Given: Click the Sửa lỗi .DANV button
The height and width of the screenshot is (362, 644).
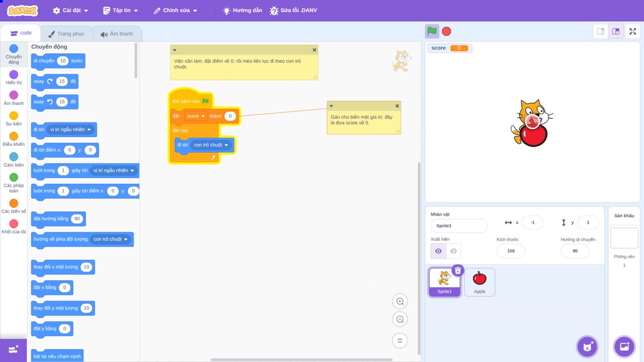Looking at the screenshot, I should coord(294,11).
